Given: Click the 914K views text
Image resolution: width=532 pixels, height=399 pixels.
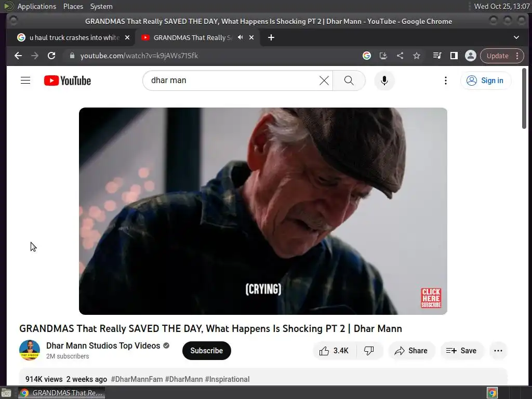Looking at the screenshot, I should coord(44,379).
